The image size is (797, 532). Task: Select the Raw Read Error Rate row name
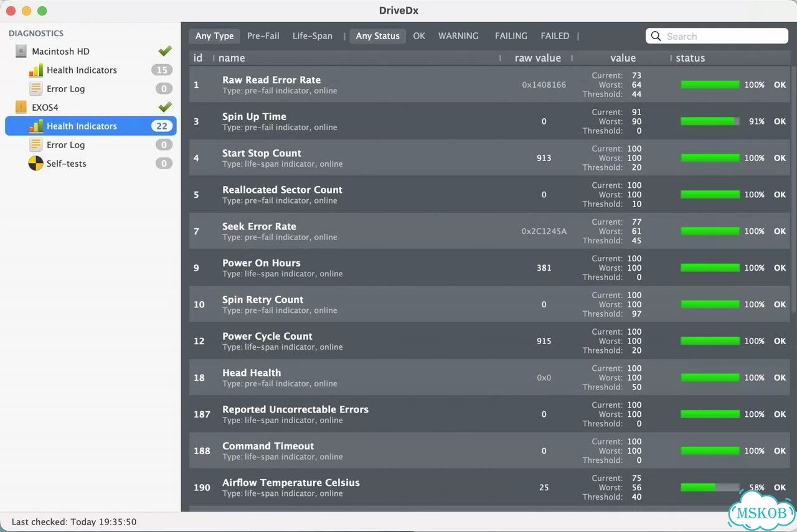click(271, 80)
